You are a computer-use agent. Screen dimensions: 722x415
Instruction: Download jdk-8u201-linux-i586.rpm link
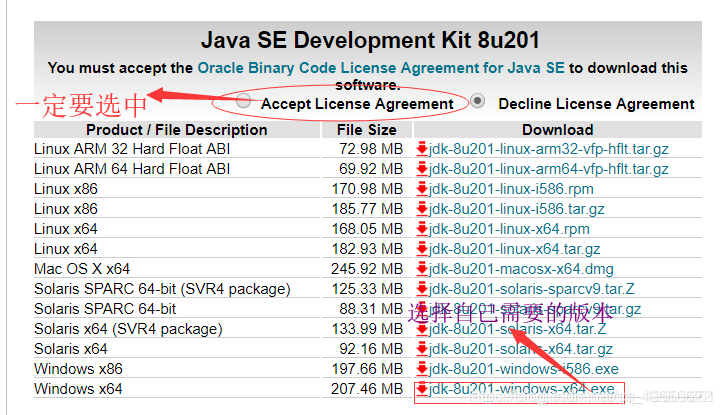coord(511,189)
